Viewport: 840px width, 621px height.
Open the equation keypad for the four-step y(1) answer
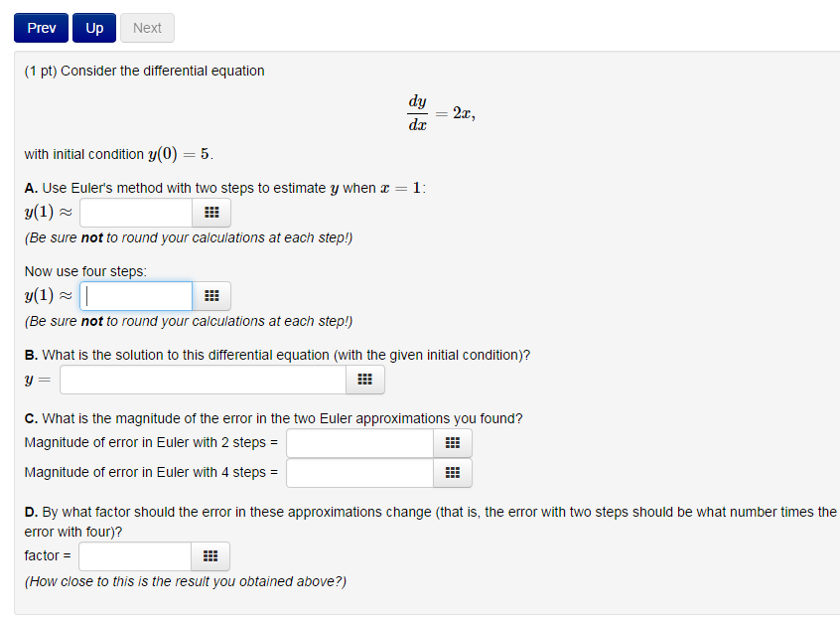pos(210,295)
